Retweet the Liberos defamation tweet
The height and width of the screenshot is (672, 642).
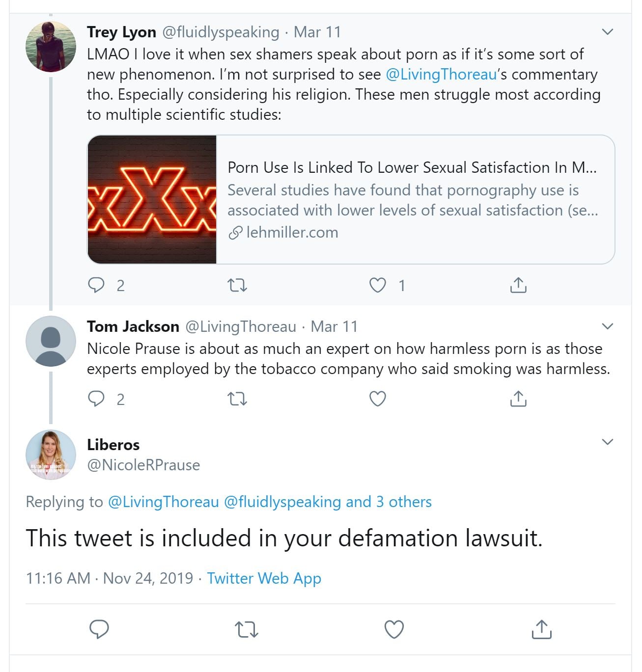(247, 629)
